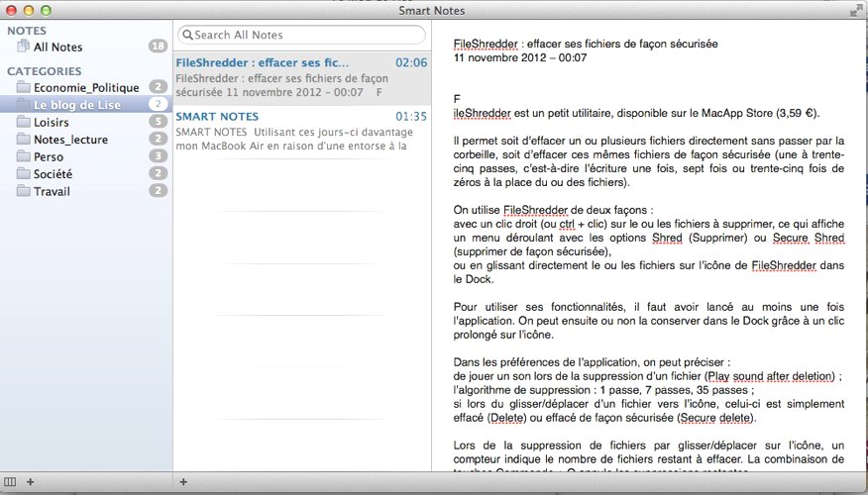
Task: Click the Notes_lecture folder icon
Action: click(24, 140)
